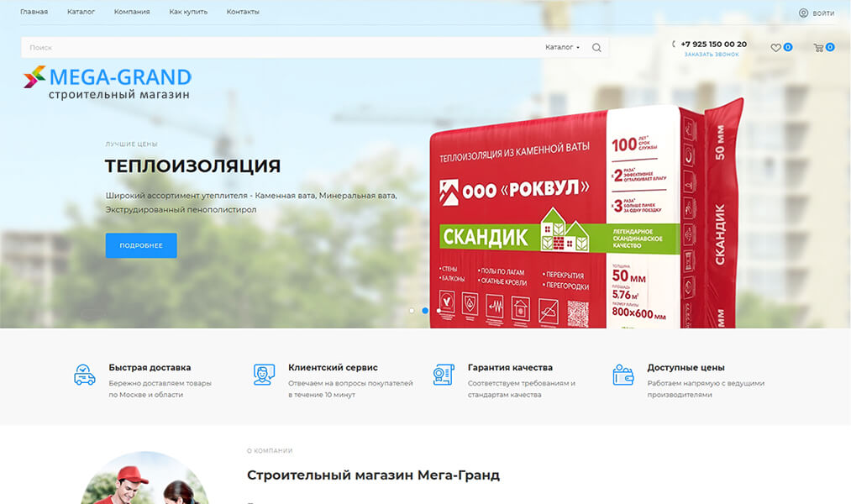Open the Каталог dropdown in search bar

562,47
